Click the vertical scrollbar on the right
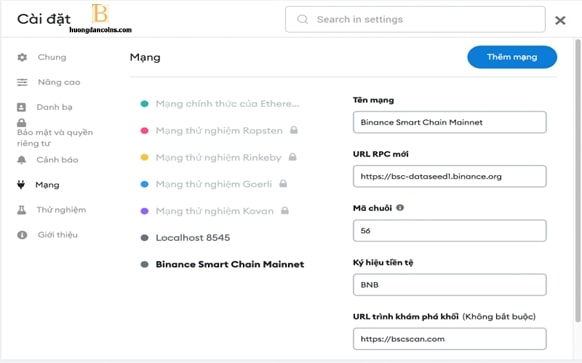582x363 pixels. point(578,180)
